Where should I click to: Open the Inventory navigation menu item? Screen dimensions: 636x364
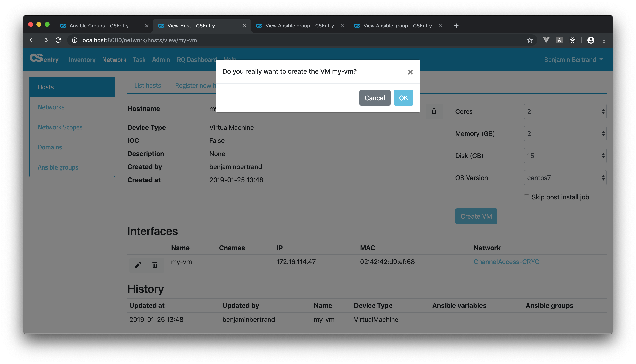tap(82, 60)
